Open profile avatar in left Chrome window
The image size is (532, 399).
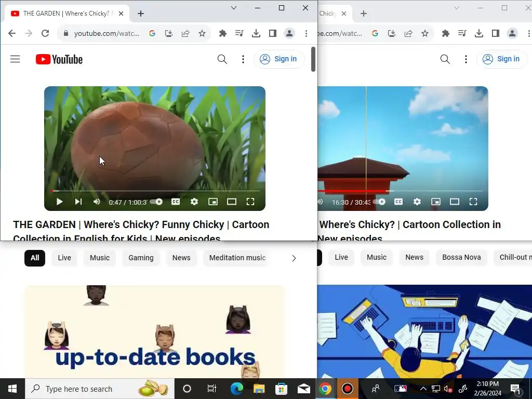(x=289, y=33)
